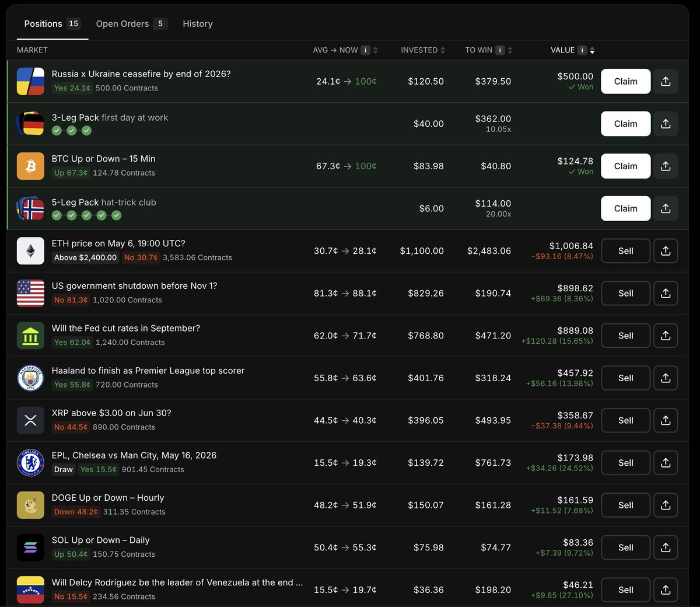This screenshot has height=607, width=700.
Task: Sell the XRP above $3.00 position
Action: [625, 420]
